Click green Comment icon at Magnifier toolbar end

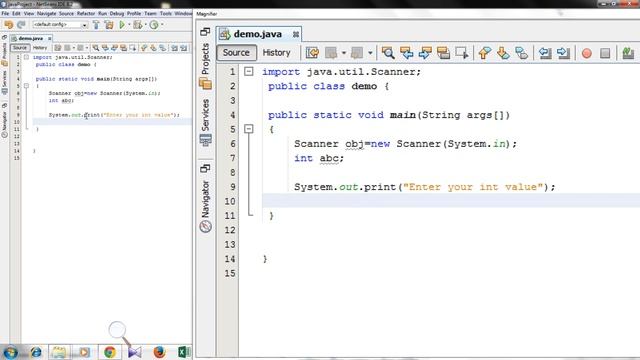tap(628, 53)
